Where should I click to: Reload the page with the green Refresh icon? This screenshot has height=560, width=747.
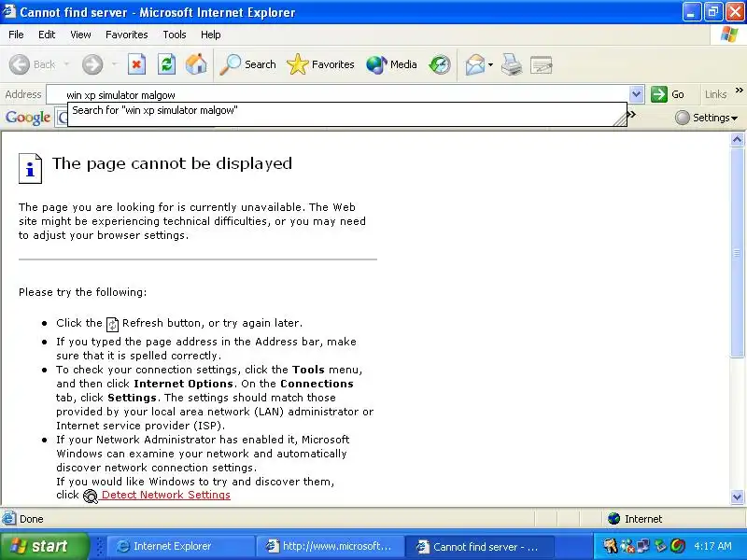167,64
